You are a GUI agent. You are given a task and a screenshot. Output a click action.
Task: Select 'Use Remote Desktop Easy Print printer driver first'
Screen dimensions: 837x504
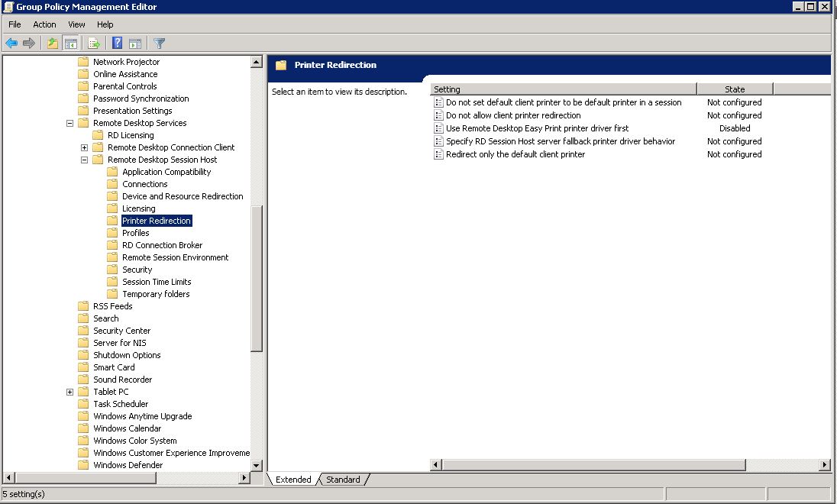(538, 128)
